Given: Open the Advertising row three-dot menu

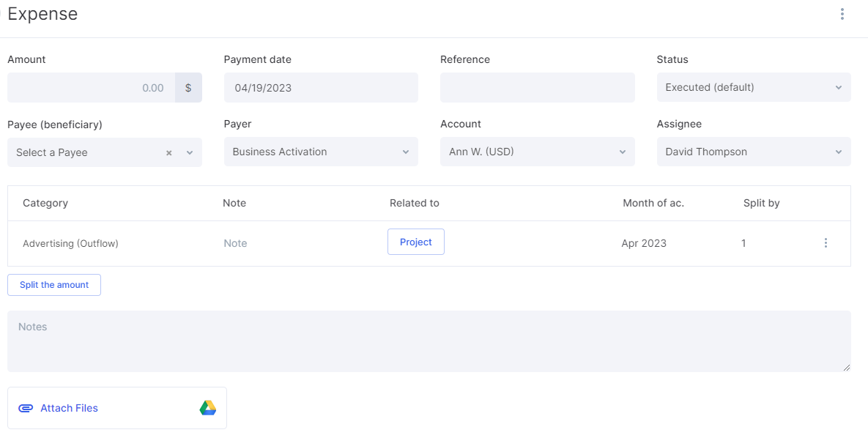Looking at the screenshot, I should 826,243.
